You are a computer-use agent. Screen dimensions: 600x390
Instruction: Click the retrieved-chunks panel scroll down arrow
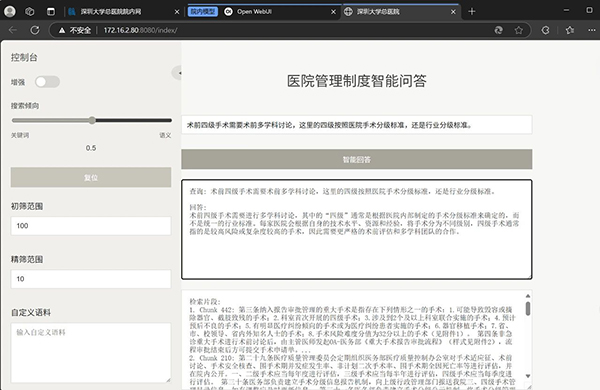coord(528,376)
